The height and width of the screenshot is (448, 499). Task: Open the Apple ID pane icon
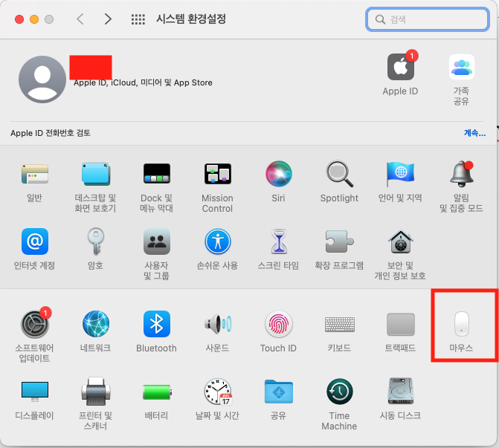[x=401, y=67]
